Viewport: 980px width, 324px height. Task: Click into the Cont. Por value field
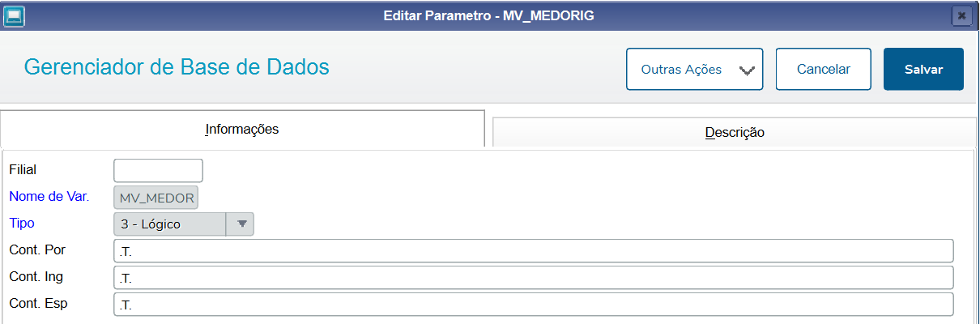coord(534,250)
